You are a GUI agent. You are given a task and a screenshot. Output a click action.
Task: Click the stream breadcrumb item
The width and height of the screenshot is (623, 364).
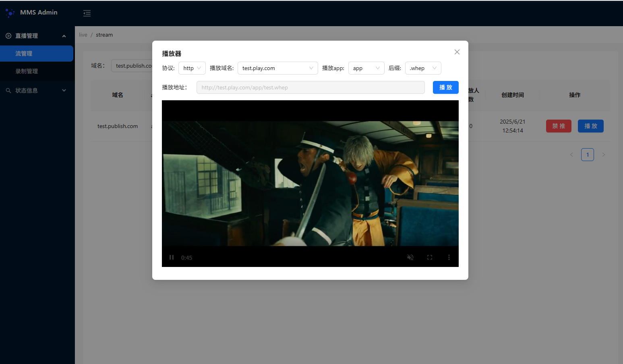pos(104,35)
